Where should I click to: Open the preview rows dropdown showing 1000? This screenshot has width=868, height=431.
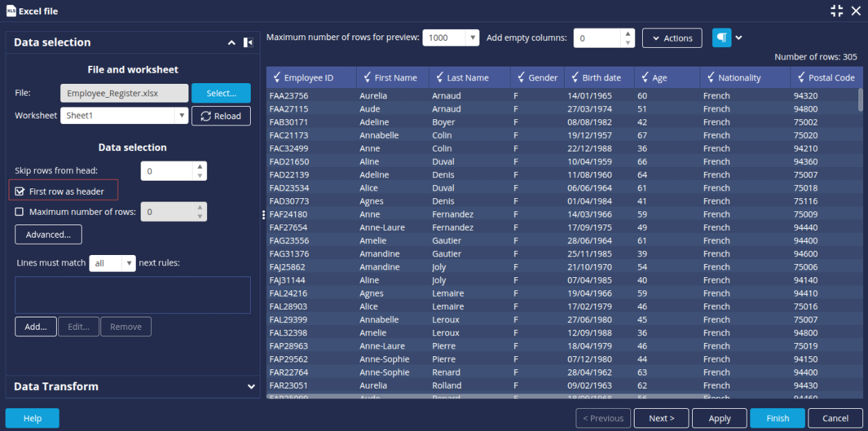(472, 38)
